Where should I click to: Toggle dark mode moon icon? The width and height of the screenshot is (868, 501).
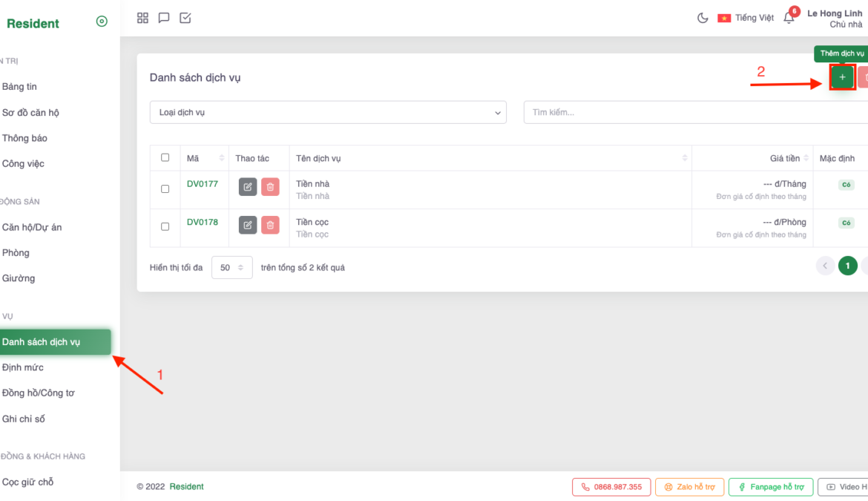click(703, 18)
